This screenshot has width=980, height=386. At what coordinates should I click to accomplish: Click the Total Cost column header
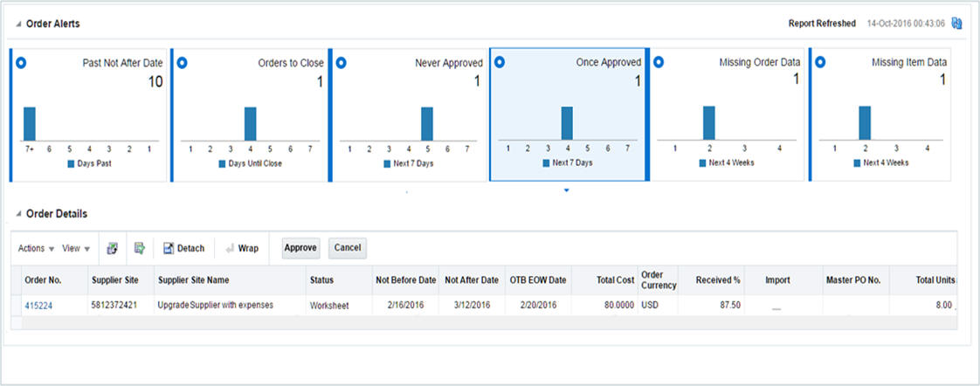[x=604, y=280]
